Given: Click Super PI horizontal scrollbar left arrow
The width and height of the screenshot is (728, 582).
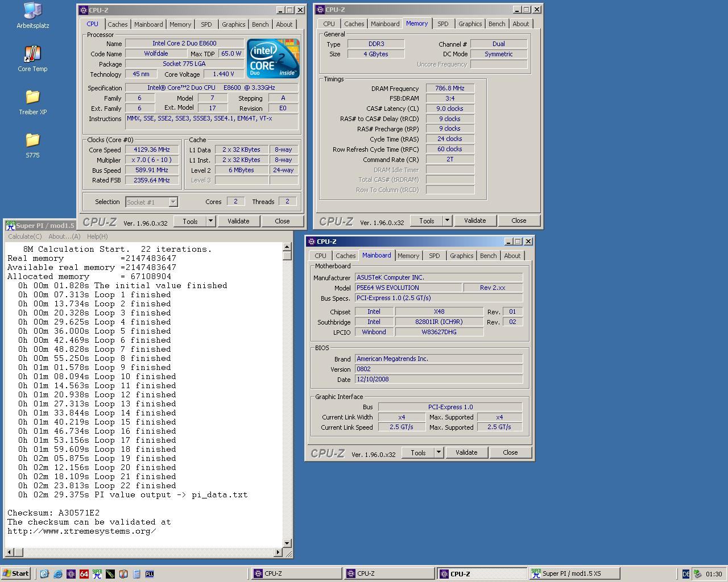Looking at the screenshot, I should [10, 552].
